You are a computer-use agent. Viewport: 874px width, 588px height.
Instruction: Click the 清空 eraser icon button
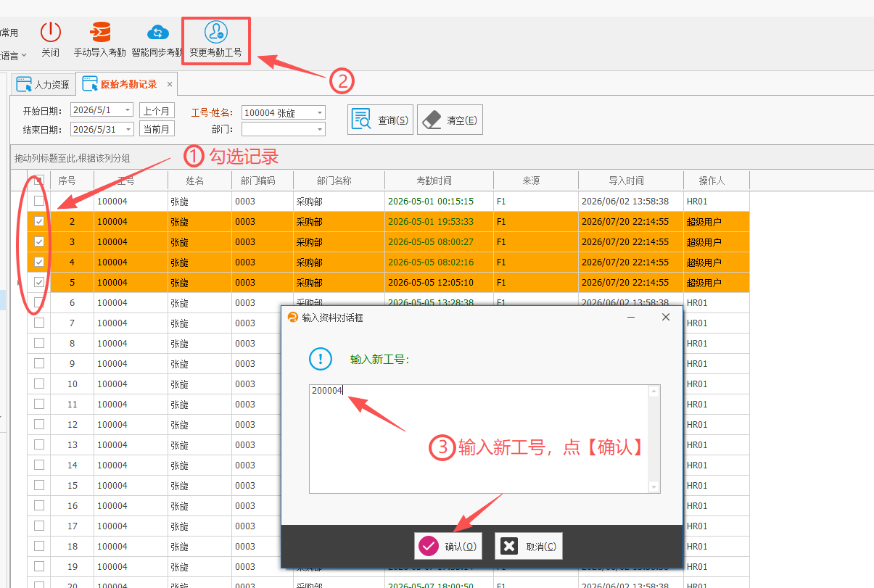(450, 120)
